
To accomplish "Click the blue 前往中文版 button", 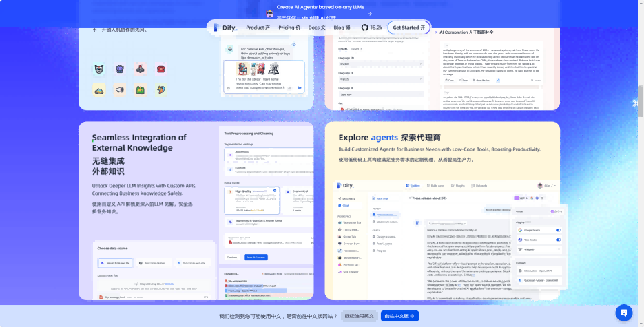I will pos(399,316).
